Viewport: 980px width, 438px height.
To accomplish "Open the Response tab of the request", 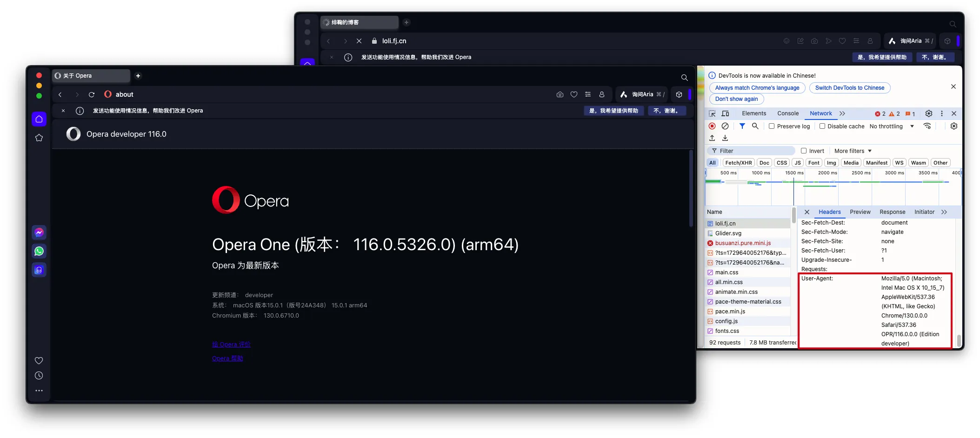I will tap(893, 212).
